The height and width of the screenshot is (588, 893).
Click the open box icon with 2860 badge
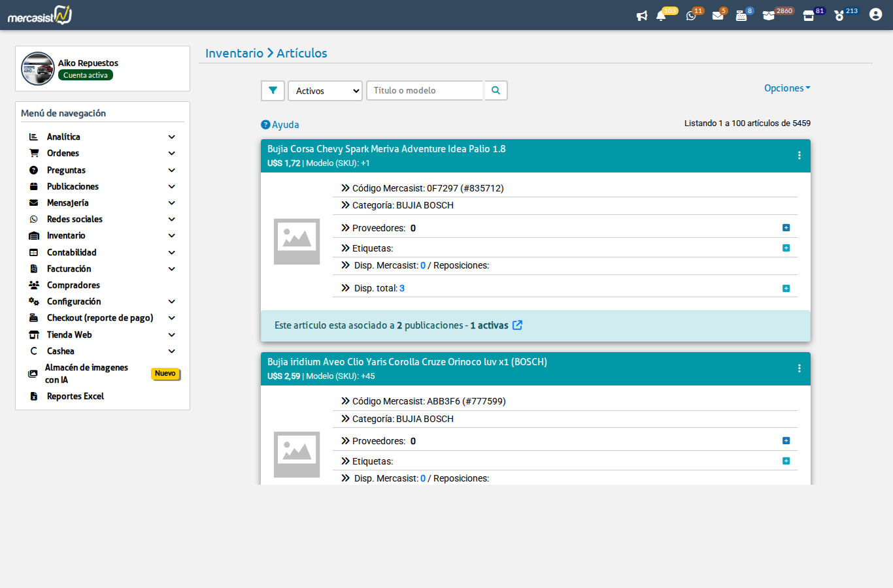click(x=769, y=16)
